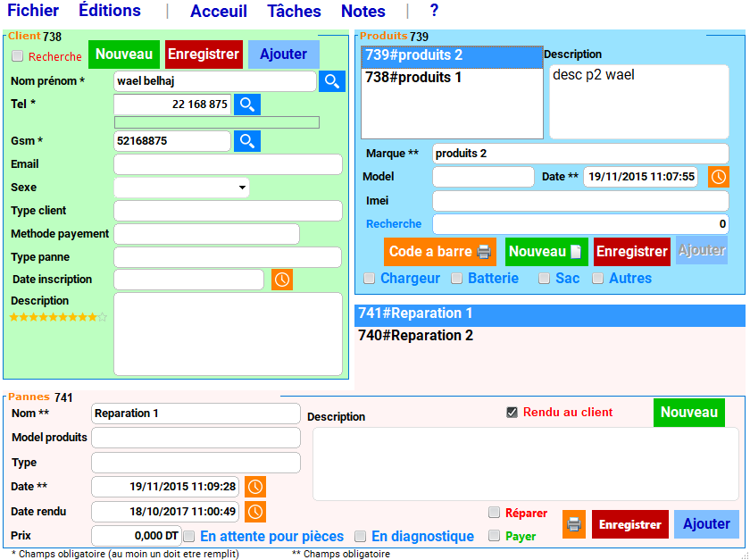The width and height of the screenshot is (750, 560).
Task: Click Enregistrer in Client panel
Action: coord(204,54)
